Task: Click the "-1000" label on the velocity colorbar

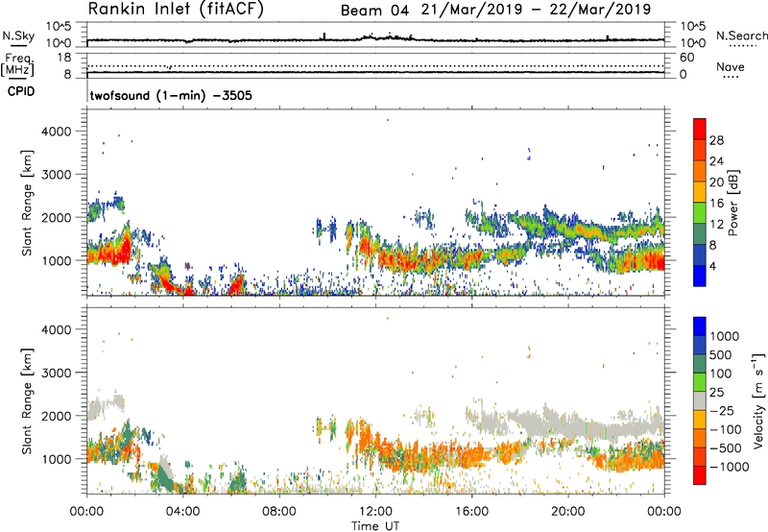Action: click(729, 467)
